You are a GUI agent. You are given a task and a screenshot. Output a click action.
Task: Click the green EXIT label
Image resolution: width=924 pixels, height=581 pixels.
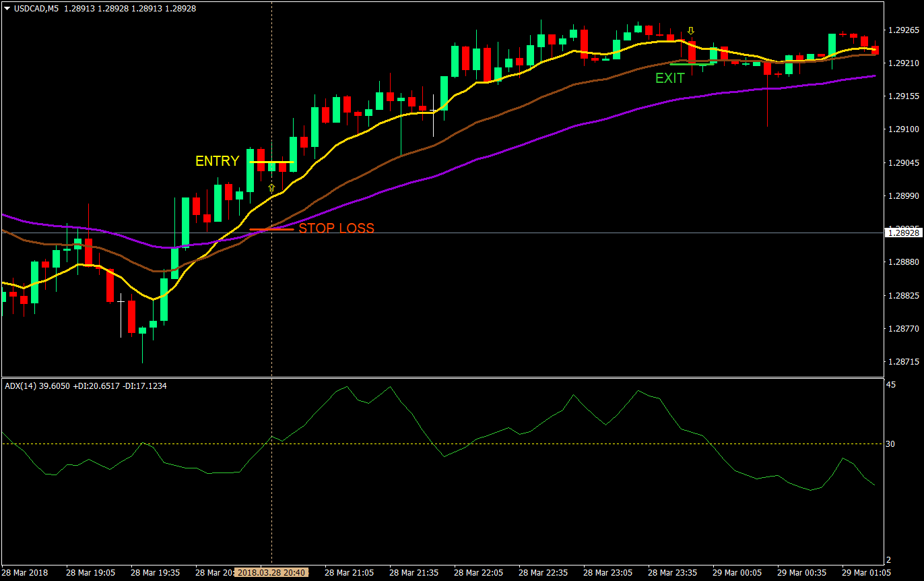pos(669,78)
